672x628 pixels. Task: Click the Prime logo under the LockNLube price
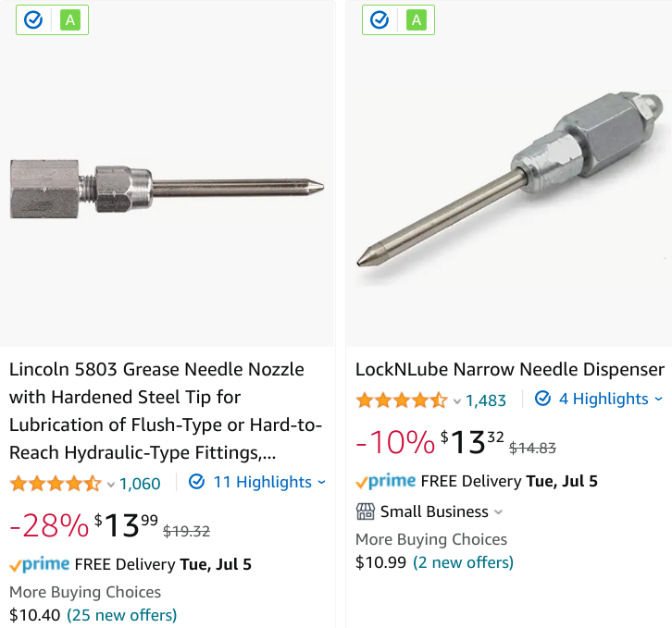385,481
